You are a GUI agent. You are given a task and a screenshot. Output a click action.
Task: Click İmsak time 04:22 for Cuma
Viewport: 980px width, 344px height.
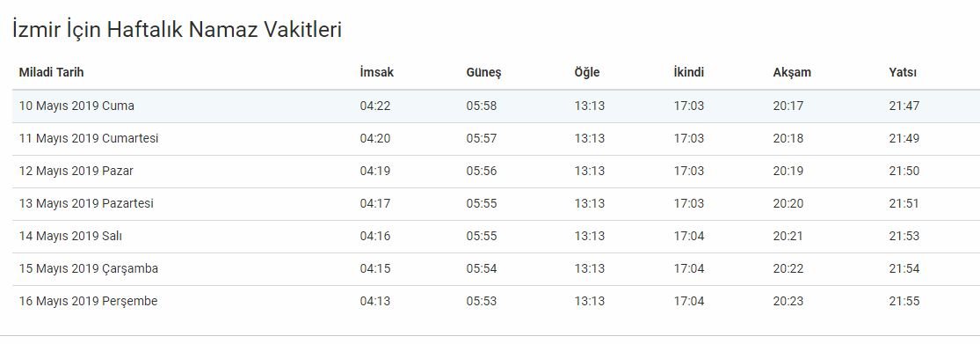pos(375,106)
